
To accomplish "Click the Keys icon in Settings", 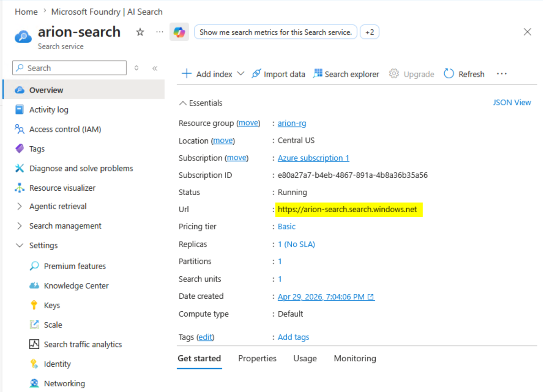I will (34, 305).
